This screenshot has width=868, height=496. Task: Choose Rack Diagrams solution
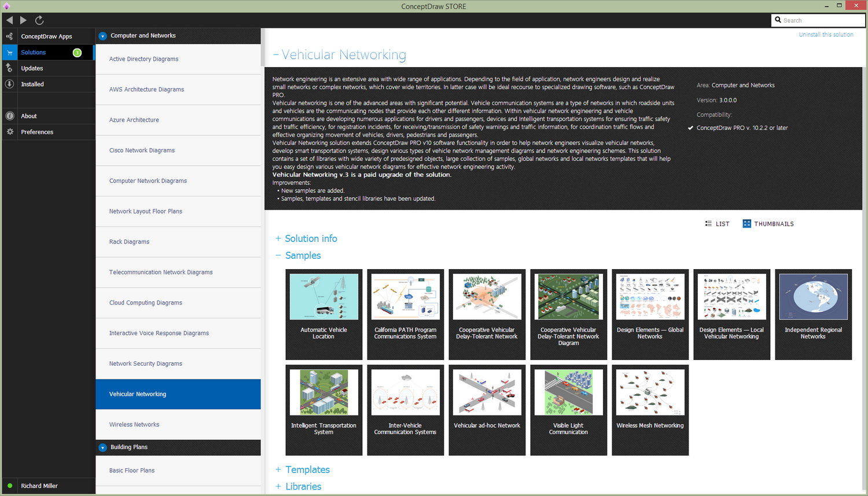pyautogui.click(x=178, y=242)
